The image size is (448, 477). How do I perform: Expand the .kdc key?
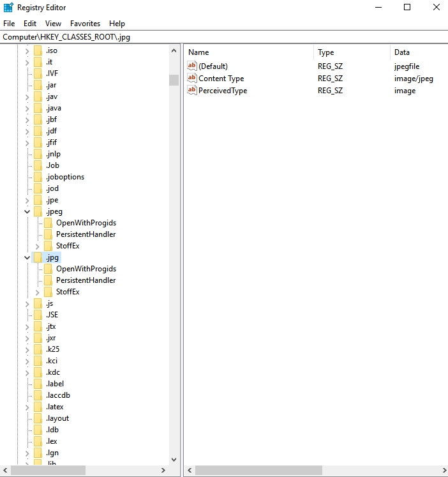[x=27, y=373]
